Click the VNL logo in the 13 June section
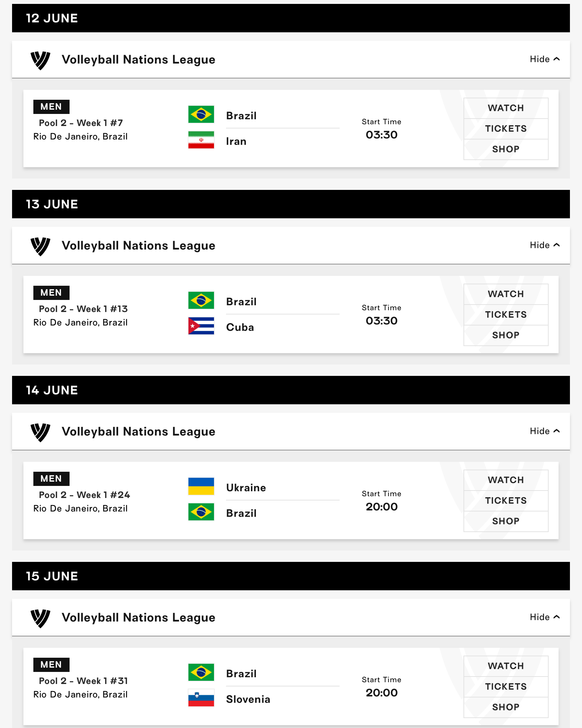 [x=40, y=246]
